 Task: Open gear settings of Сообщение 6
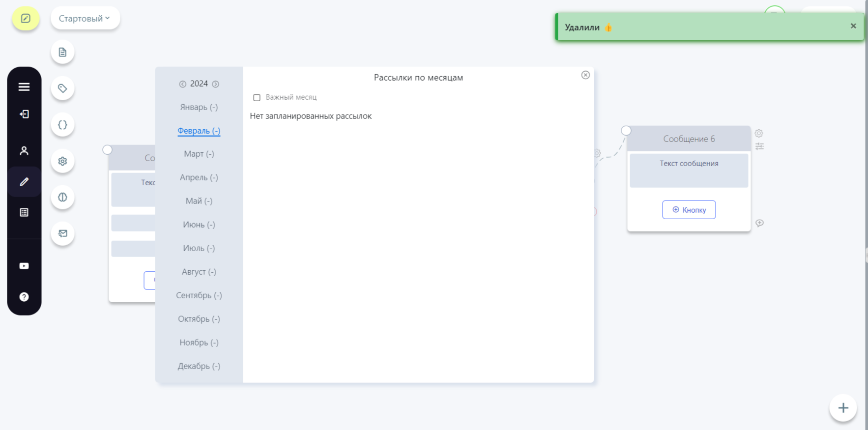759,133
